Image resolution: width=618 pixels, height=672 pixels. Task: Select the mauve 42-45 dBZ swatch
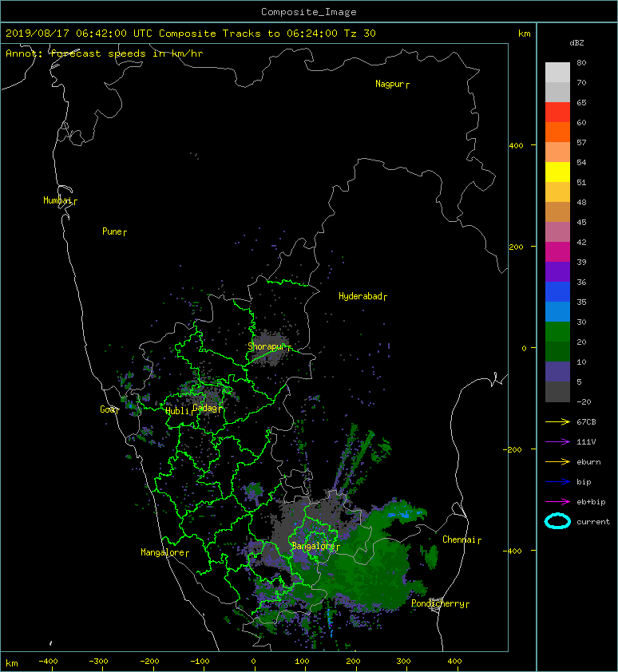(x=557, y=232)
